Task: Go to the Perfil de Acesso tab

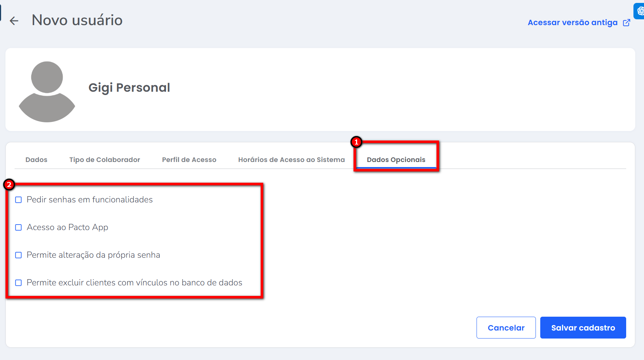Action: (189, 160)
